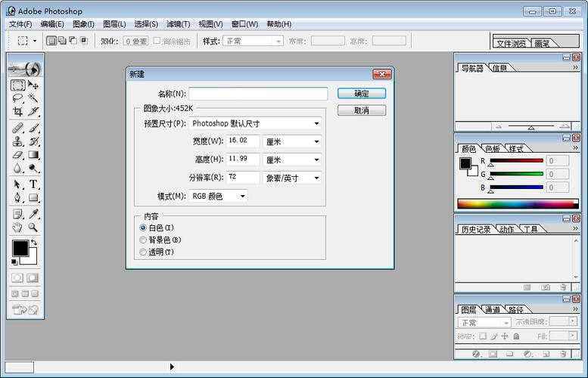Select the Pen tool
Screen dimensions: 588x378
tap(17, 197)
